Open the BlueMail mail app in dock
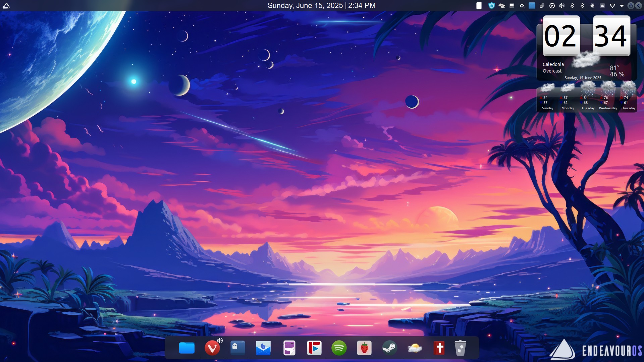The height and width of the screenshot is (362, 644). click(263, 348)
